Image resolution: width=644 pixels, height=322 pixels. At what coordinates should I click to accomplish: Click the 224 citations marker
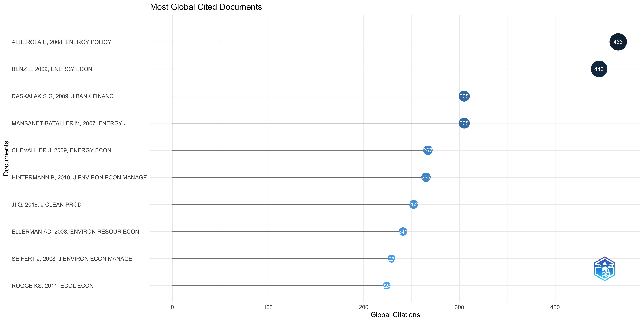[x=387, y=286]
